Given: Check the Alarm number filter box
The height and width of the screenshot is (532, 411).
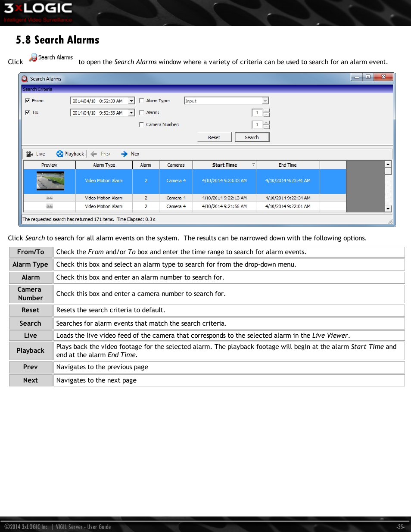Looking at the screenshot, I should [141, 113].
